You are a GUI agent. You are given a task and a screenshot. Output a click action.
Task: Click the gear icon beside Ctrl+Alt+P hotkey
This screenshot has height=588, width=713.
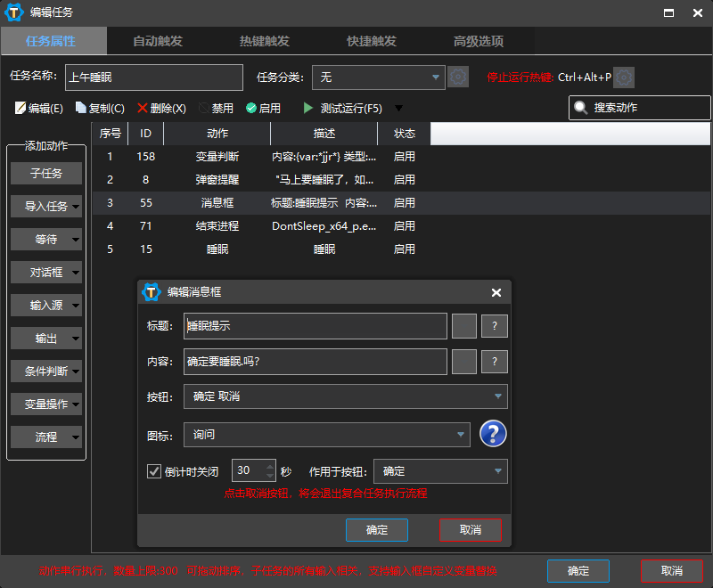624,78
